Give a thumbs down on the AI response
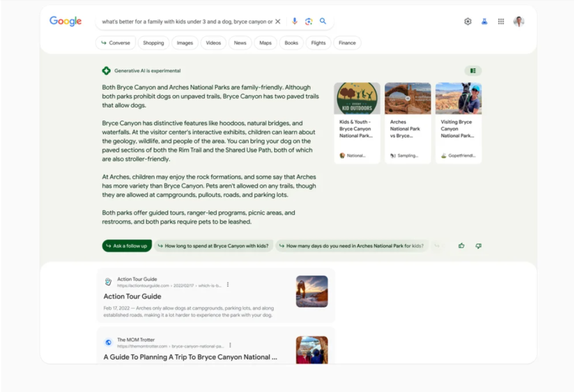The image size is (574, 392). (479, 246)
